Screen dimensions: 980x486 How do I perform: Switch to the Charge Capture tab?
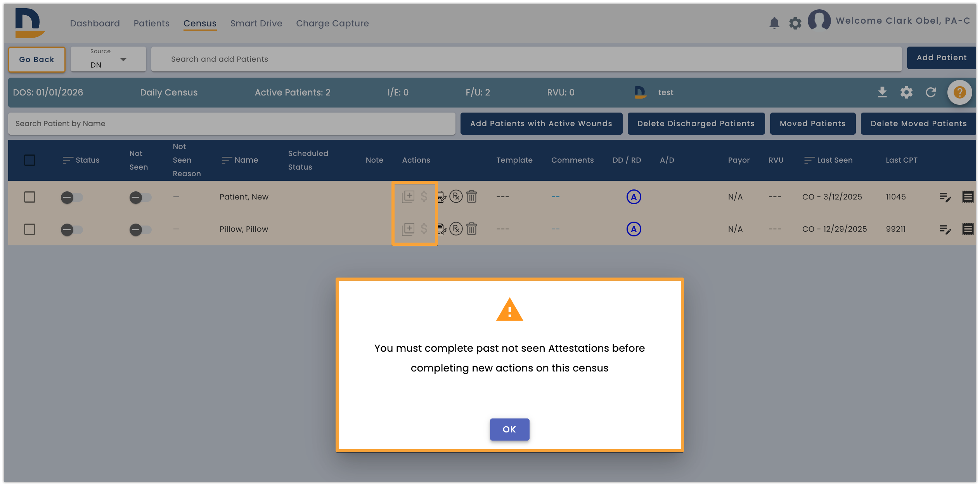[x=332, y=23]
